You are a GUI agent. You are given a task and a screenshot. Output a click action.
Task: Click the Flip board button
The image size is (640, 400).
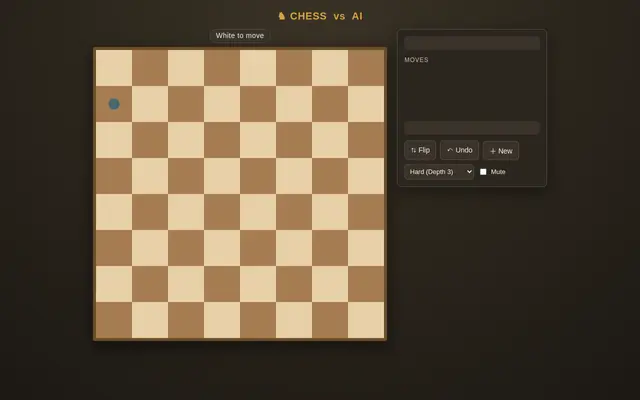(420, 150)
